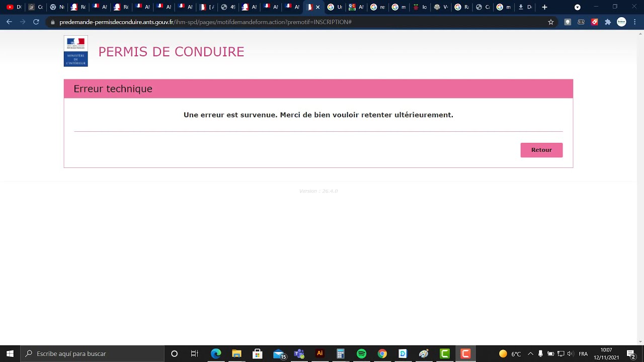Image resolution: width=644 pixels, height=362 pixels.
Task: Click the Ministère de l'Intérieur logo
Action: 76,51
